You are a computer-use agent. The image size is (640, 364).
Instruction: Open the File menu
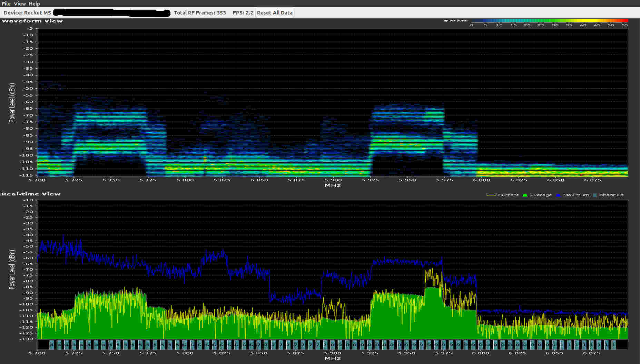click(6, 3)
